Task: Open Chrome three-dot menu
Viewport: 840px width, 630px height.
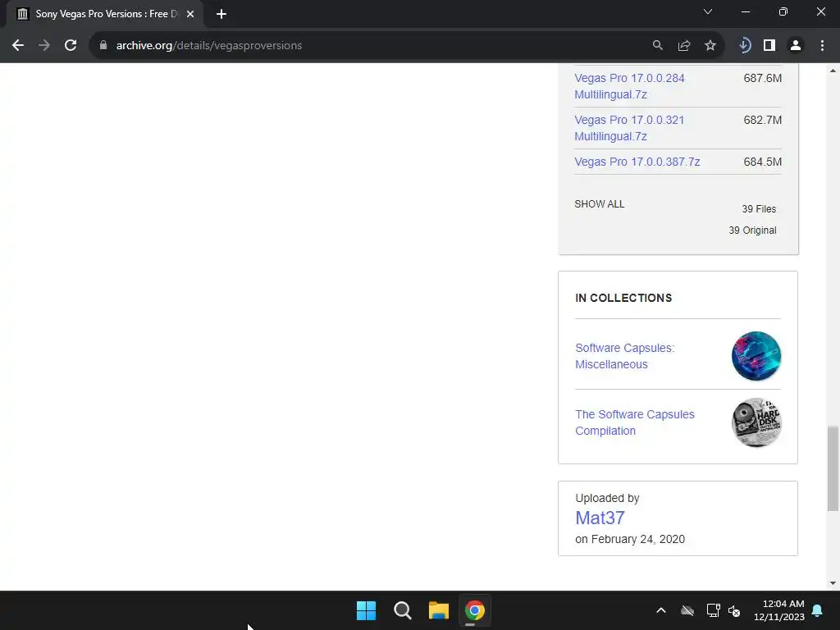Action: 822,46
